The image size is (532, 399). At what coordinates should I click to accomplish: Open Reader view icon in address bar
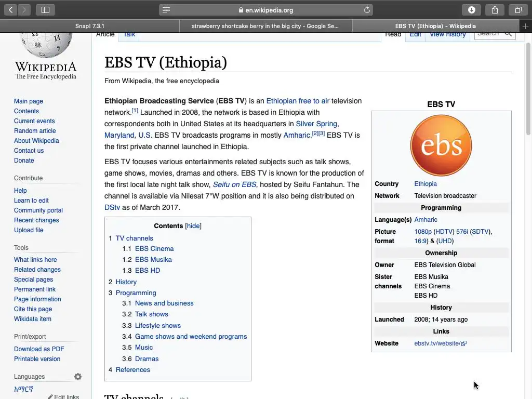166,10
